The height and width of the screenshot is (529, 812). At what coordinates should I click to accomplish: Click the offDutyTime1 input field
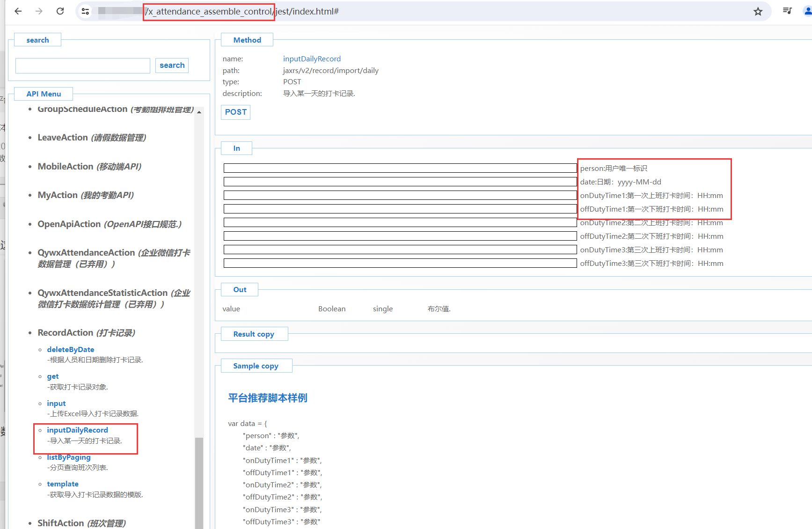tap(400, 209)
